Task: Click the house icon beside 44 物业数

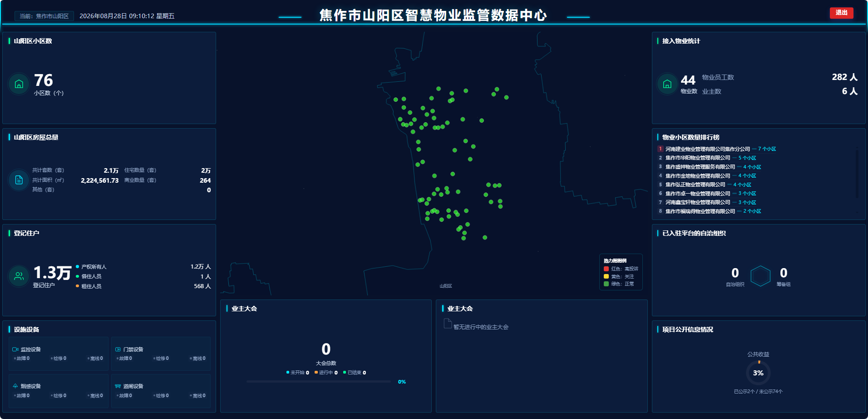Action: 667,84
